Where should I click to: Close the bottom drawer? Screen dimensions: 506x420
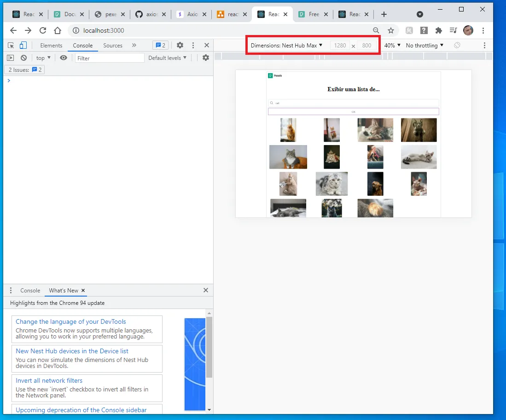pyautogui.click(x=206, y=290)
